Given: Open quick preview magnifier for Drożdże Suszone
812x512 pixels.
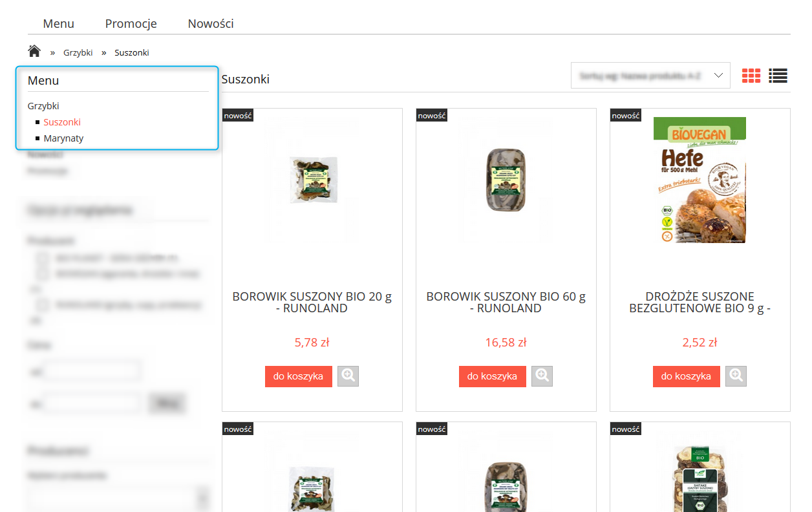Looking at the screenshot, I should [x=736, y=376].
